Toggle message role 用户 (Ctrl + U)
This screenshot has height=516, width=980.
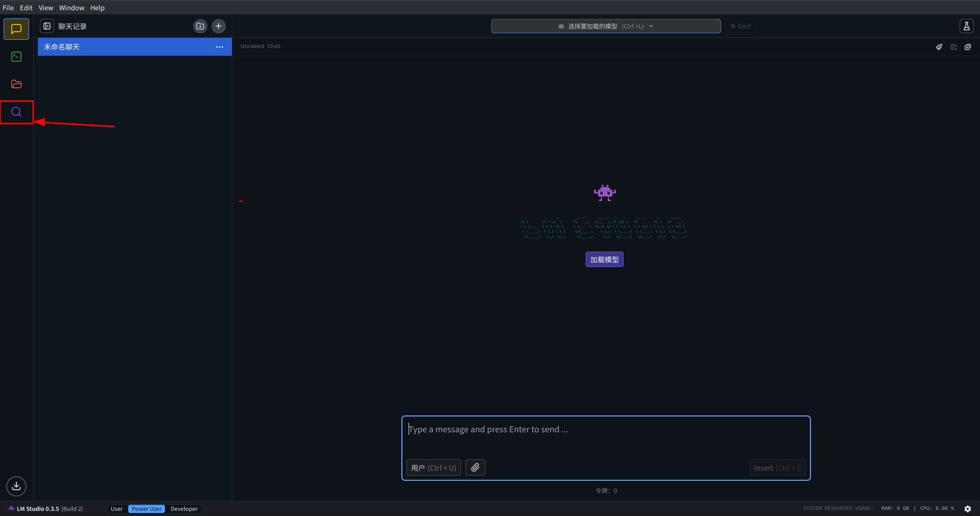click(434, 468)
